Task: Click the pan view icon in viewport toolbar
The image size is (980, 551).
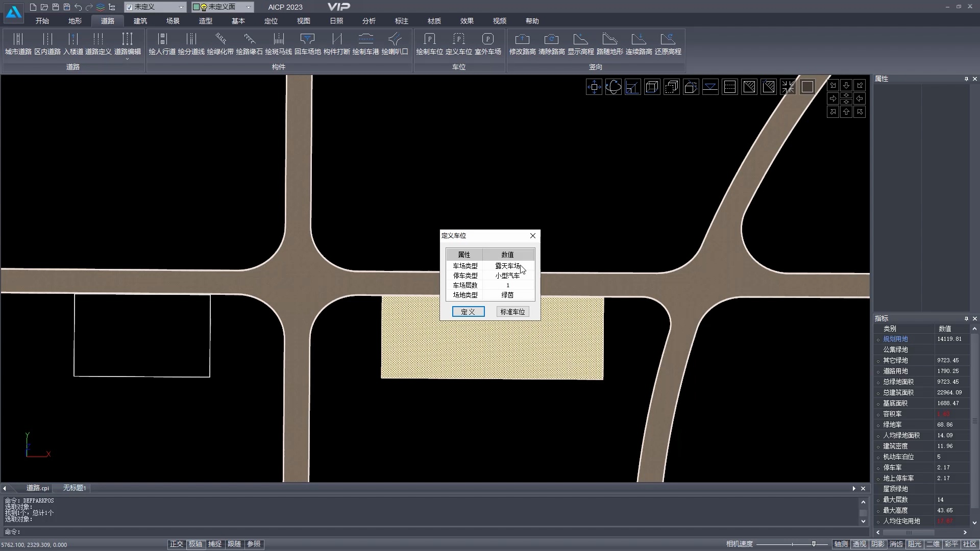Action: [x=594, y=87]
